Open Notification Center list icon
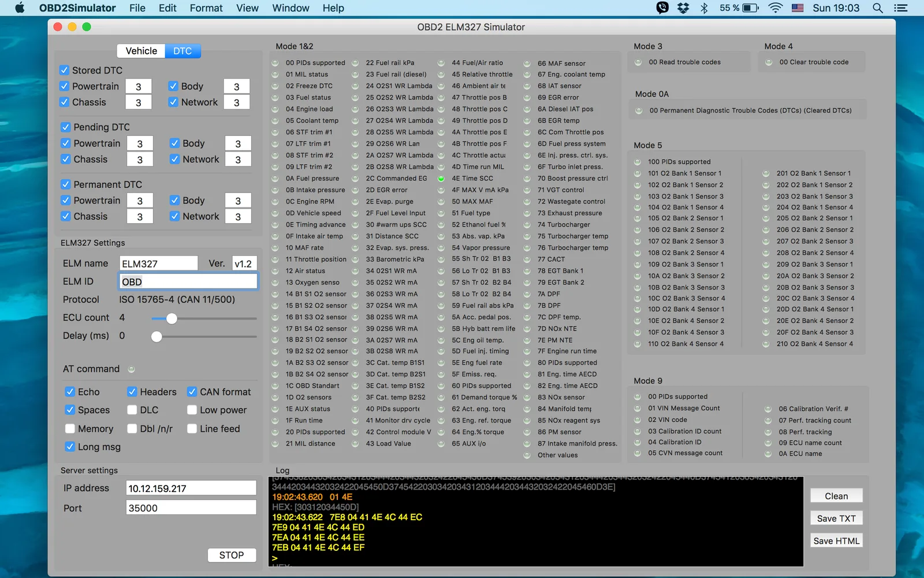 (900, 8)
